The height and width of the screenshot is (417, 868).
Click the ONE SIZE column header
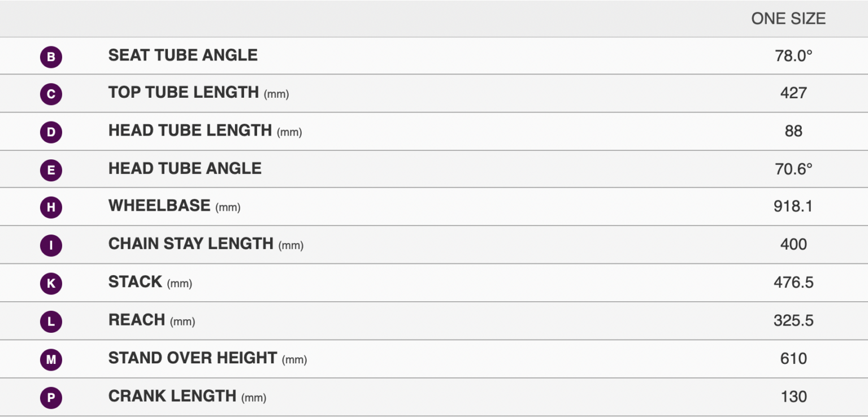click(788, 19)
